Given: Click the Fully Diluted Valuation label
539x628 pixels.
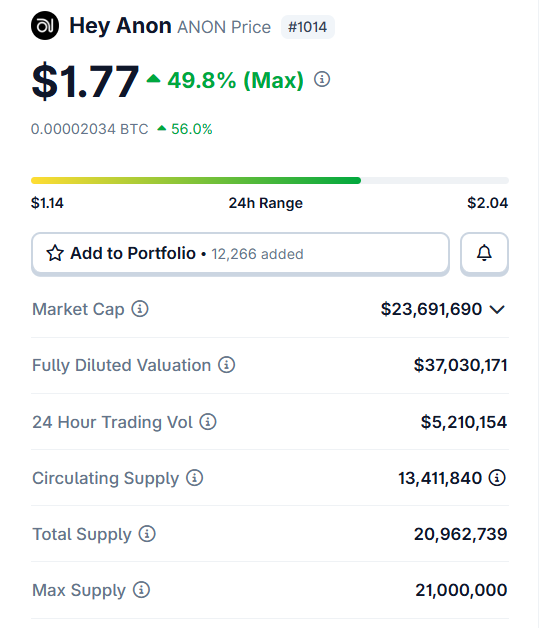Looking at the screenshot, I should [122, 366].
